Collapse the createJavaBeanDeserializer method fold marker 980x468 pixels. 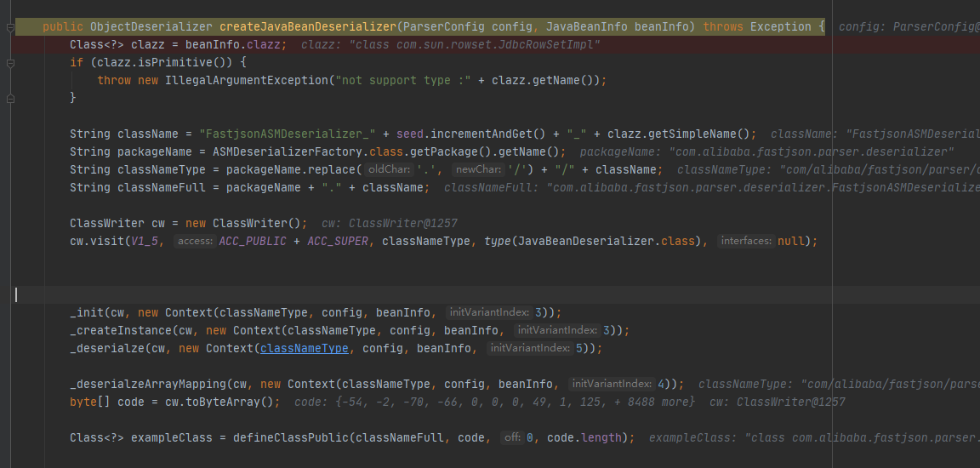[10, 27]
